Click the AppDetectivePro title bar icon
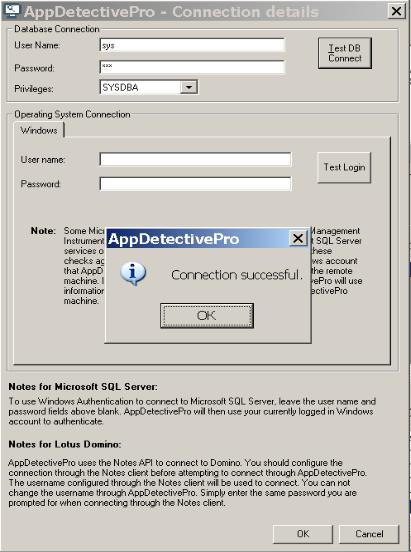The image size is (411, 552). (12, 10)
